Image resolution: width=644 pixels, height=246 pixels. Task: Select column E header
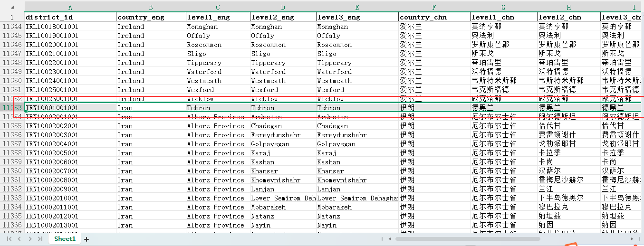tap(357, 8)
